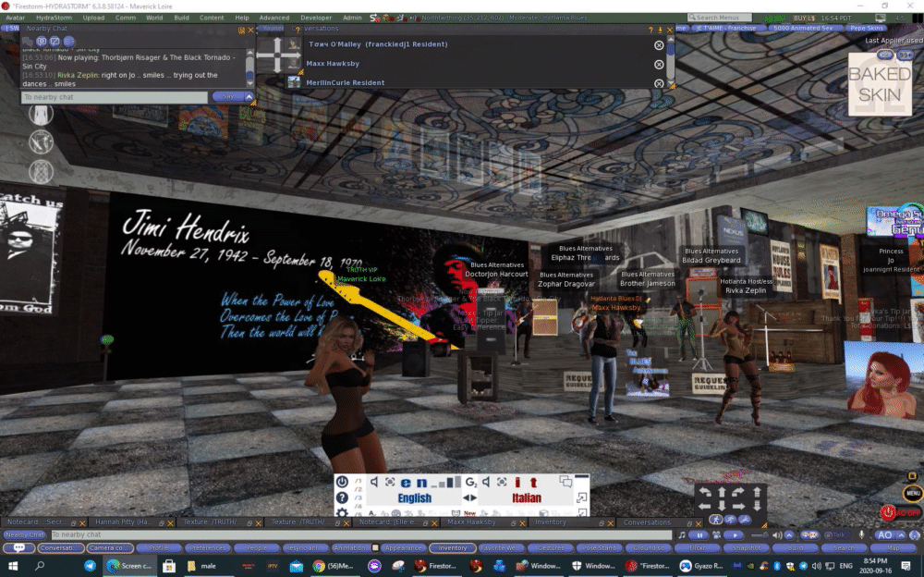Remove Maxx Hawksby conversation with X icon
This screenshot has height=577, width=924.
coord(659,65)
